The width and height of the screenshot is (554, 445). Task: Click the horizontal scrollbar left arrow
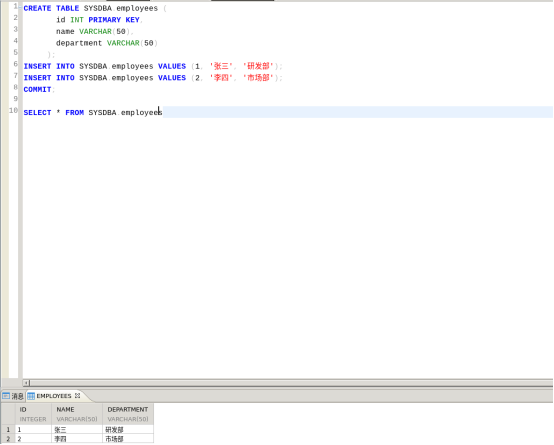coord(26,383)
